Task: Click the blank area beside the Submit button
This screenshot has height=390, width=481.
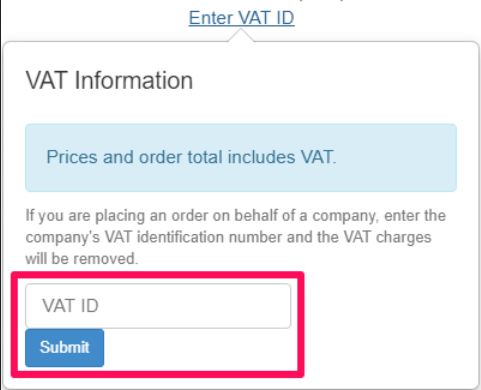Action: click(200, 349)
